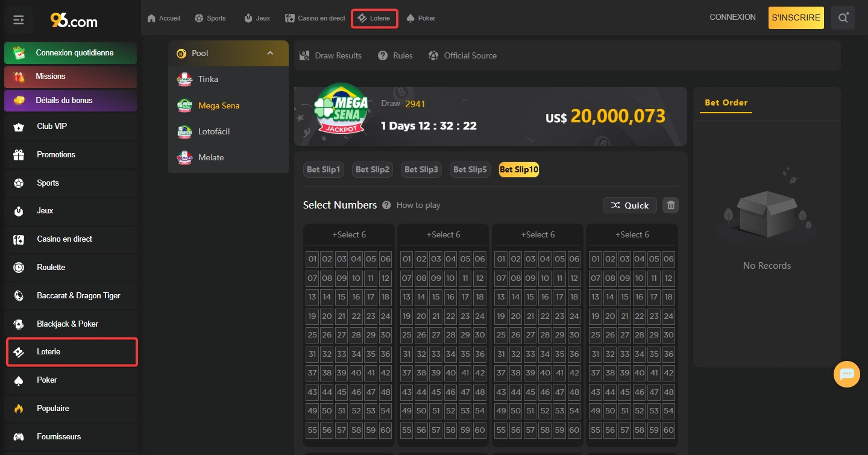This screenshot has width=868, height=455.
Task: Open Jeux in the left sidebar
Action: coord(71,211)
